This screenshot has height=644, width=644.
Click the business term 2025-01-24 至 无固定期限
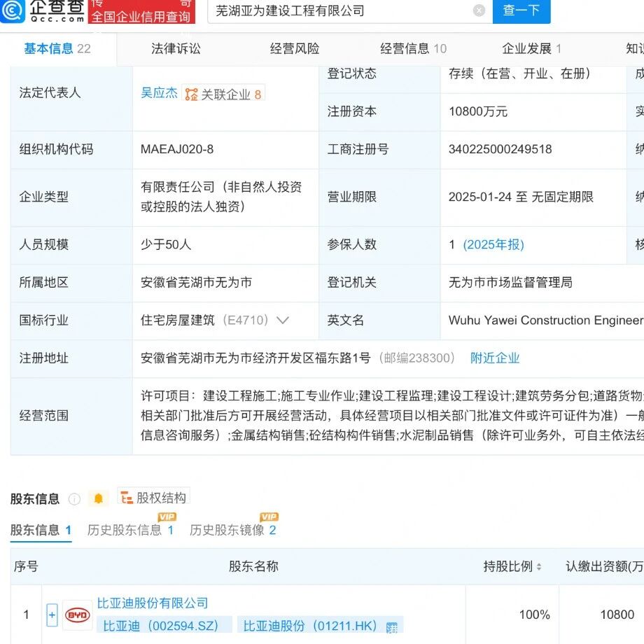521,197
